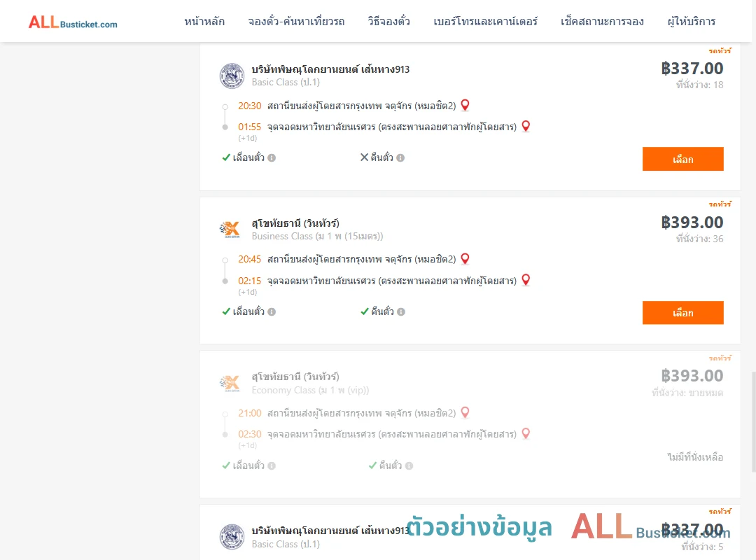
Task: Go to หน้าหลัก in the navigation menu
Action: pyautogui.click(x=204, y=22)
